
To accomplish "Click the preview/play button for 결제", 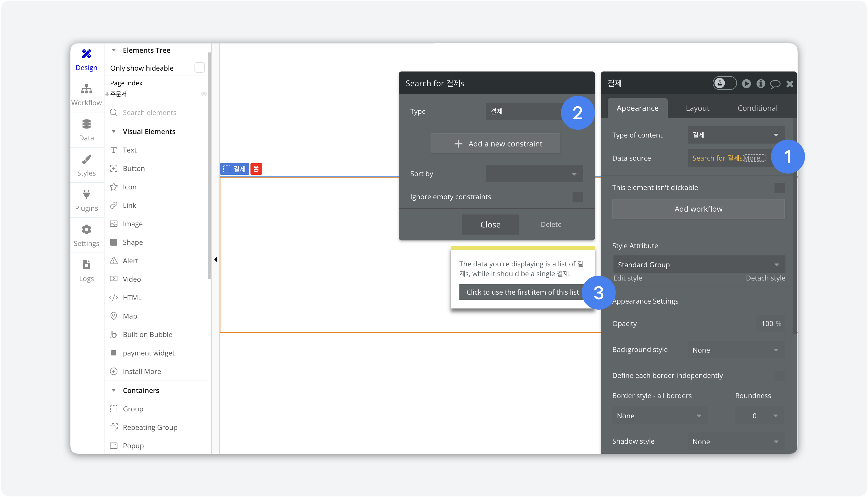I will 747,83.
